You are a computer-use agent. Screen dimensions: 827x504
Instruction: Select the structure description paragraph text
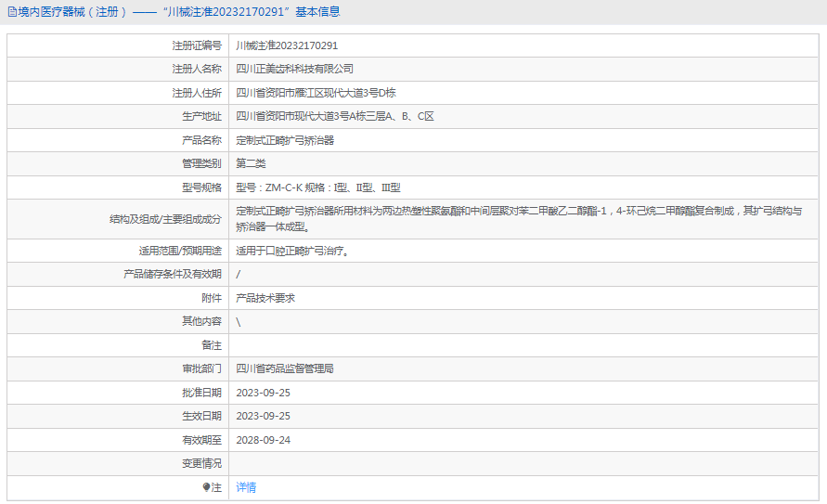[519, 219]
